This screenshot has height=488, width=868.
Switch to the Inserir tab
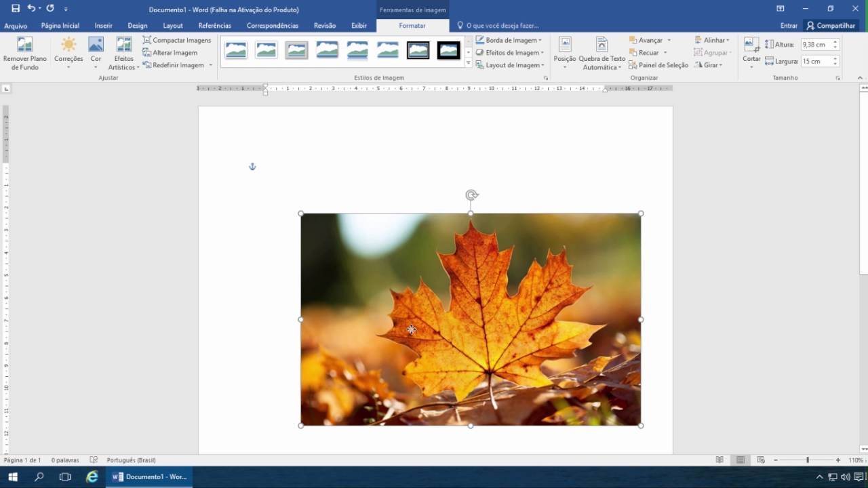pos(103,26)
